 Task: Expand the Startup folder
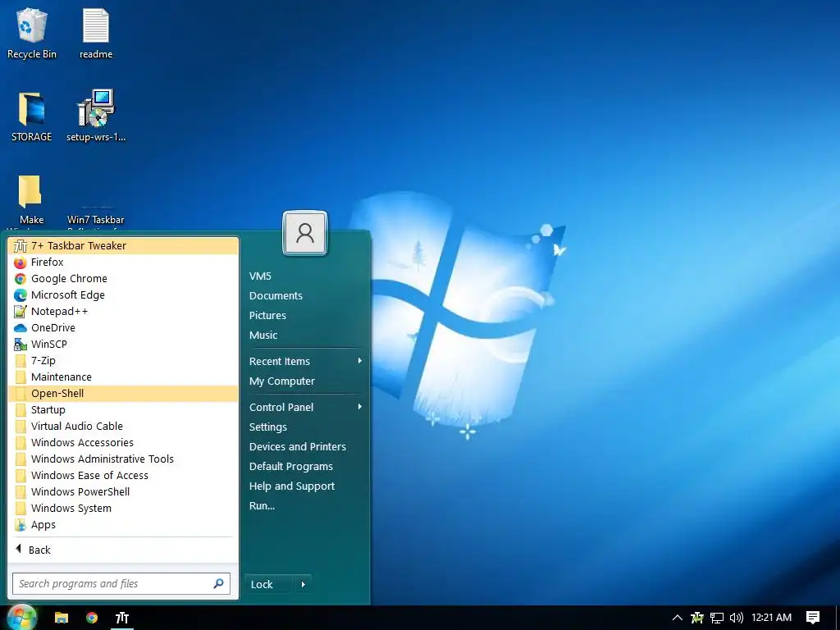click(123, 410)
